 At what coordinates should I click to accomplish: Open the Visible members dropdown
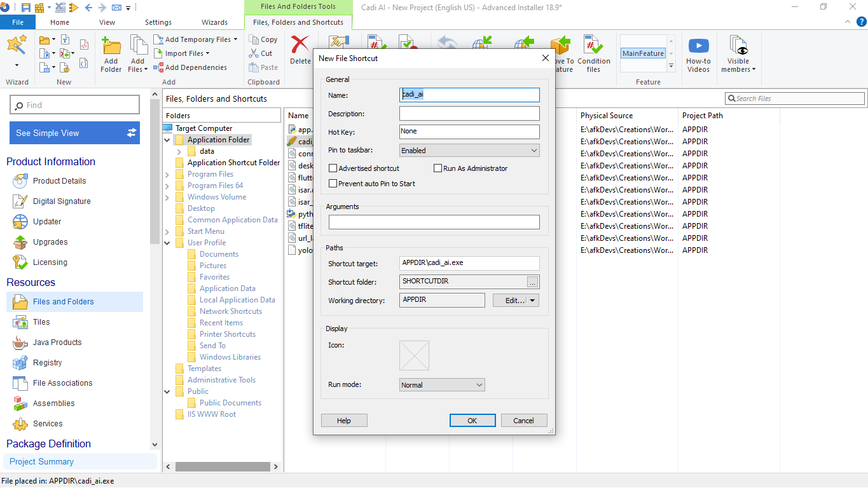coord(738,55)
